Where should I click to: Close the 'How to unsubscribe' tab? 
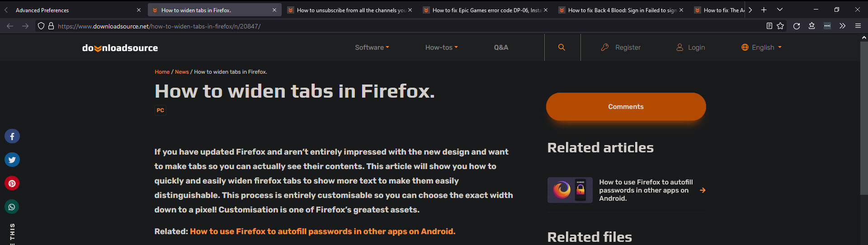(410, 10)
